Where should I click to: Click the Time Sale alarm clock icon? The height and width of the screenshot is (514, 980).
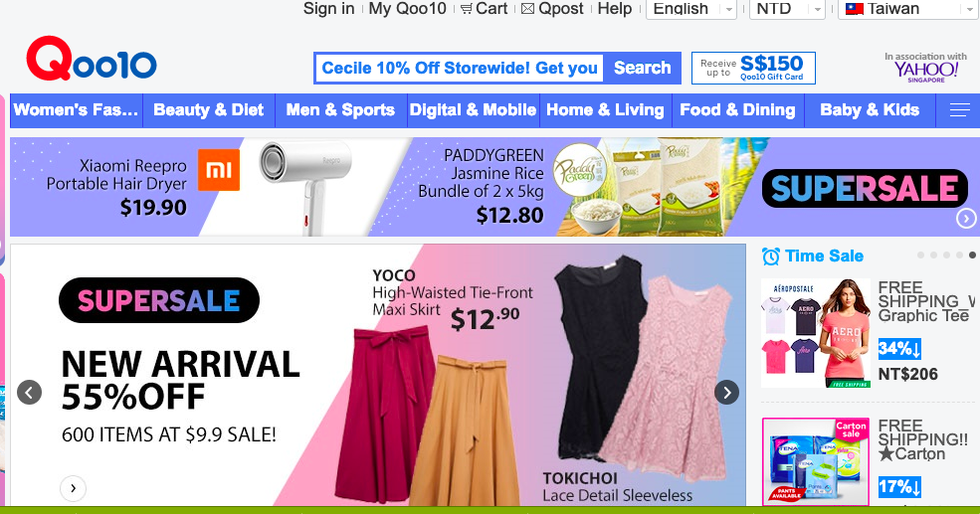771,257
